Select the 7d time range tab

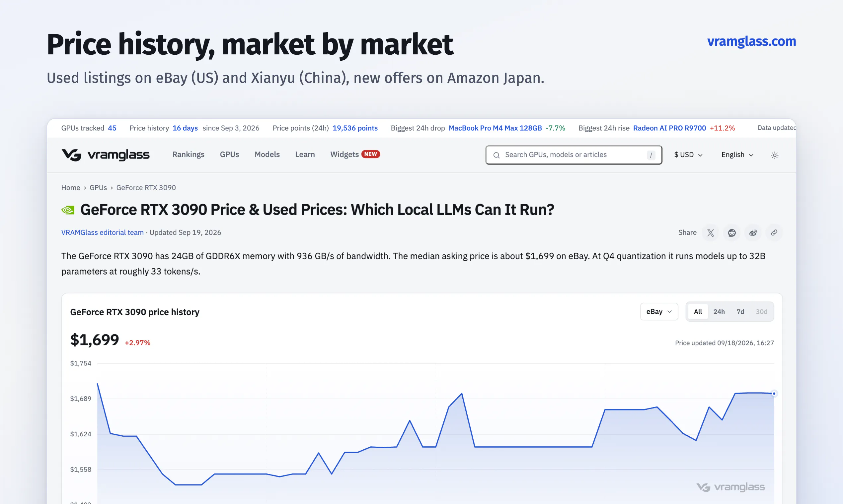click(x=740, y=312)
